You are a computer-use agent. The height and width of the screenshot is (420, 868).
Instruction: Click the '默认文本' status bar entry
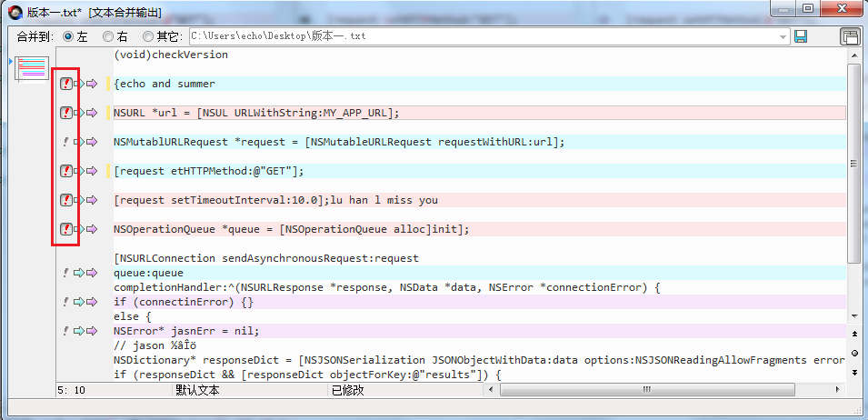pos(197,390)
